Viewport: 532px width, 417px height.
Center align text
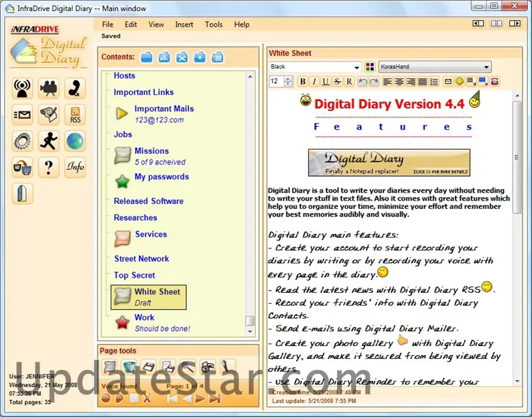[399, 81]
